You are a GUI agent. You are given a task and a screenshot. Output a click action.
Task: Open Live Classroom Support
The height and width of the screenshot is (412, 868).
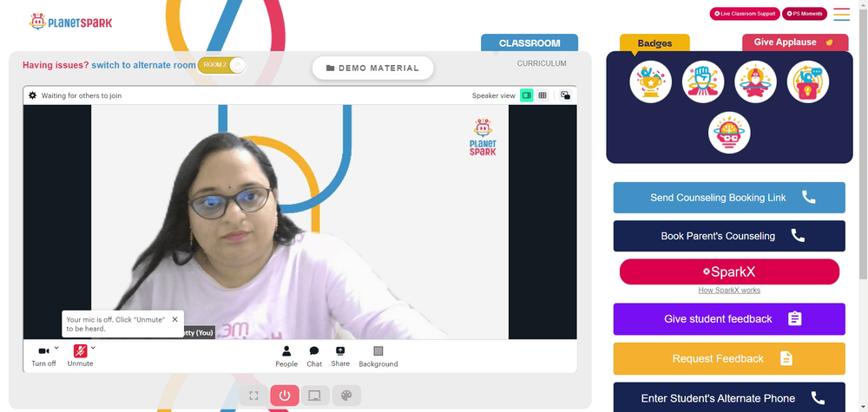pos(745,14)
